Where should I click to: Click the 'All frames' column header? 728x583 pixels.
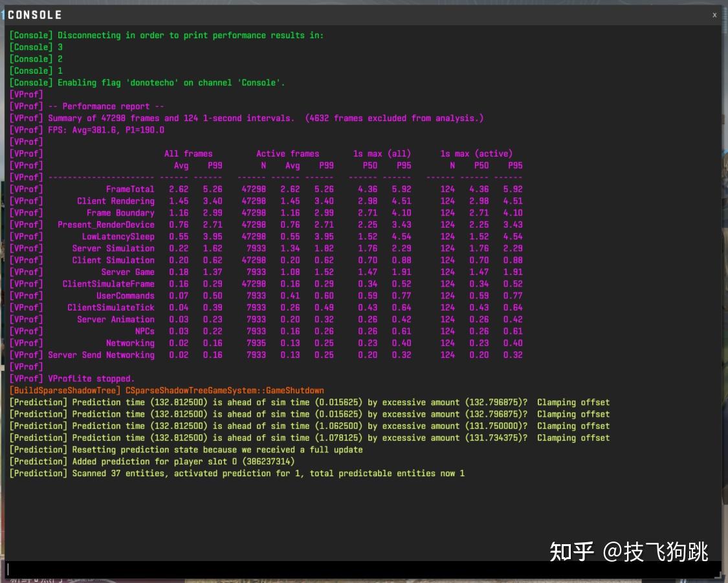click(188, 153)
